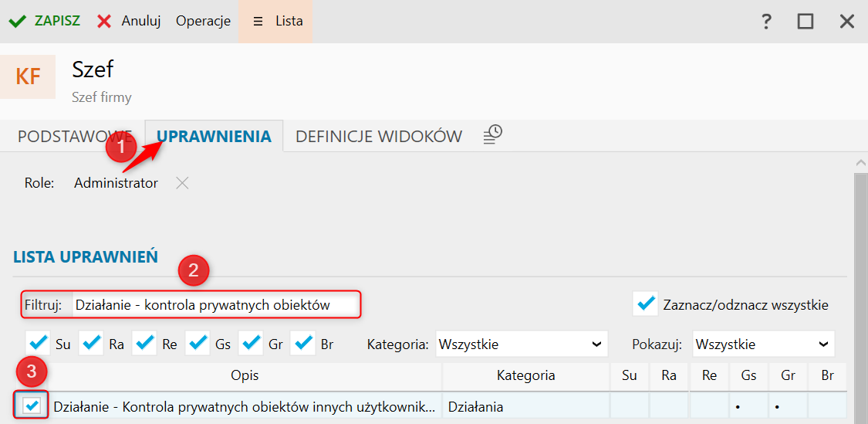Open the change history clock icon

coord(493,135)
